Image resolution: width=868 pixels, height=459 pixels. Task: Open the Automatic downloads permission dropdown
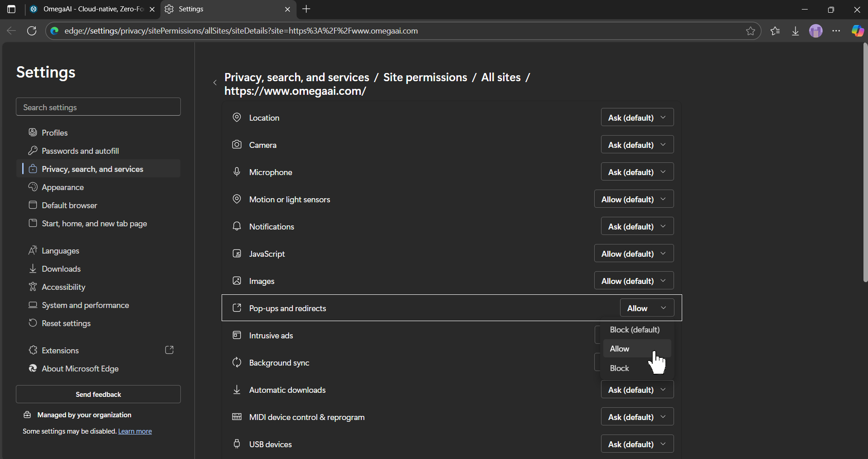637,389
